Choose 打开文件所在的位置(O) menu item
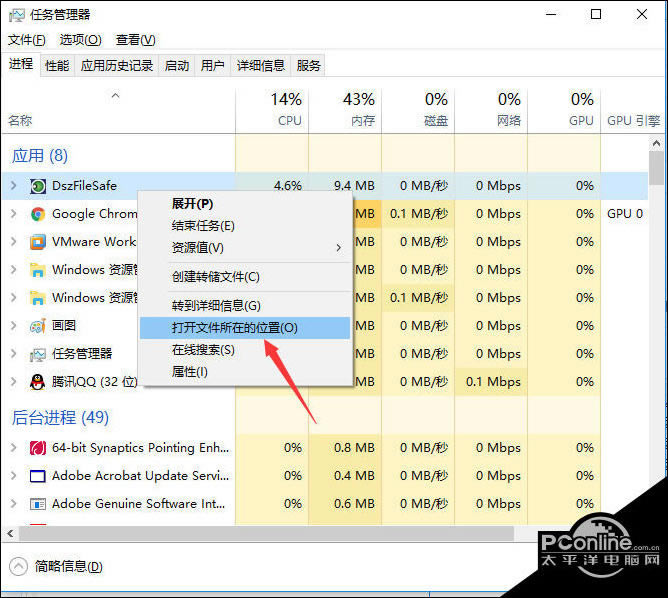 [x=245, y=328]
